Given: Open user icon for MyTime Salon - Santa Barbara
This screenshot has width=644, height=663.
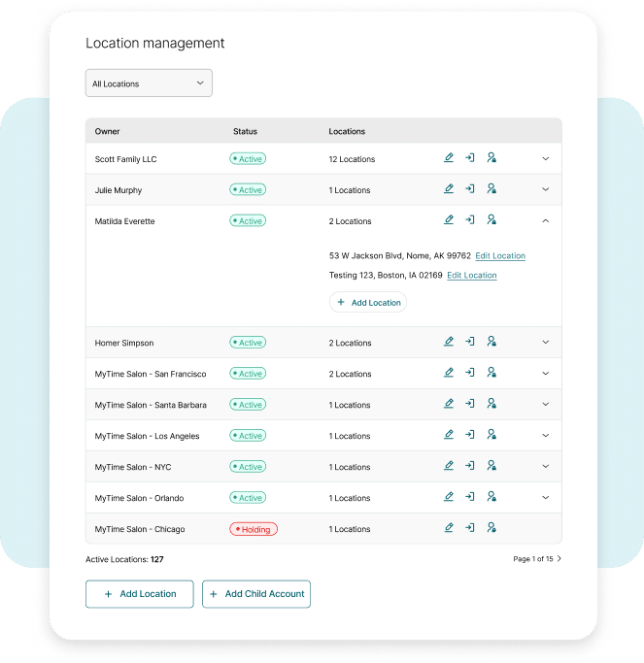Looking at the screenshot, I should (491, 404).
